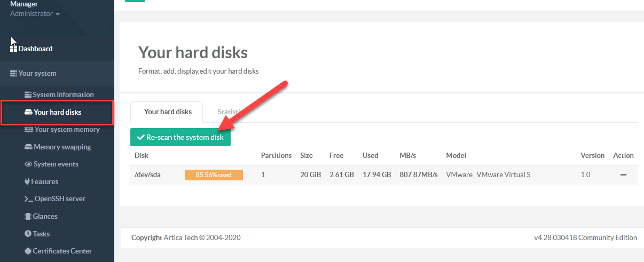Click the Certificates Center icon
The height and width of the screenshot is (262, 644).
click(x=28, y=251)
